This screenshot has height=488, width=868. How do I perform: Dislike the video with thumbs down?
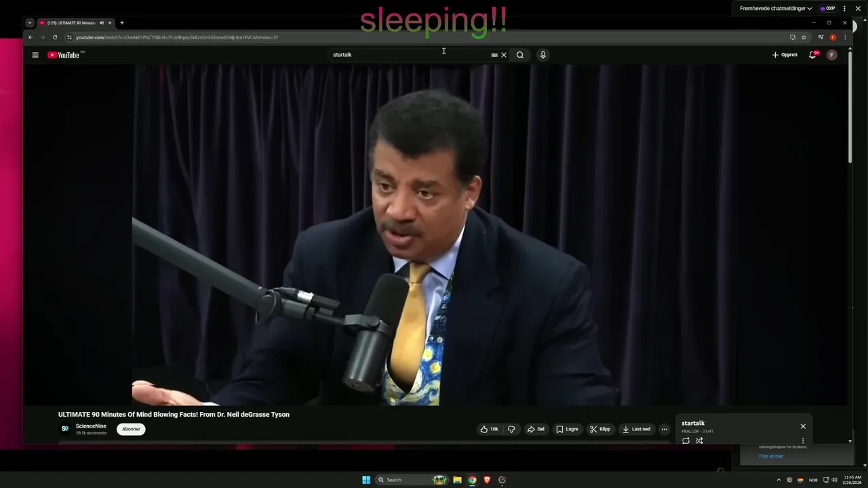(x=511, y=429)
